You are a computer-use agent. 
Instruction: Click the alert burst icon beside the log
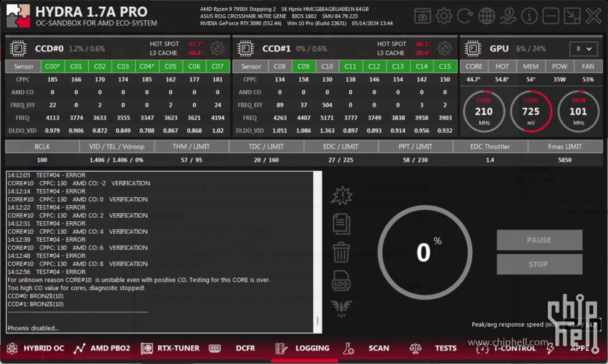pos(341,195)
